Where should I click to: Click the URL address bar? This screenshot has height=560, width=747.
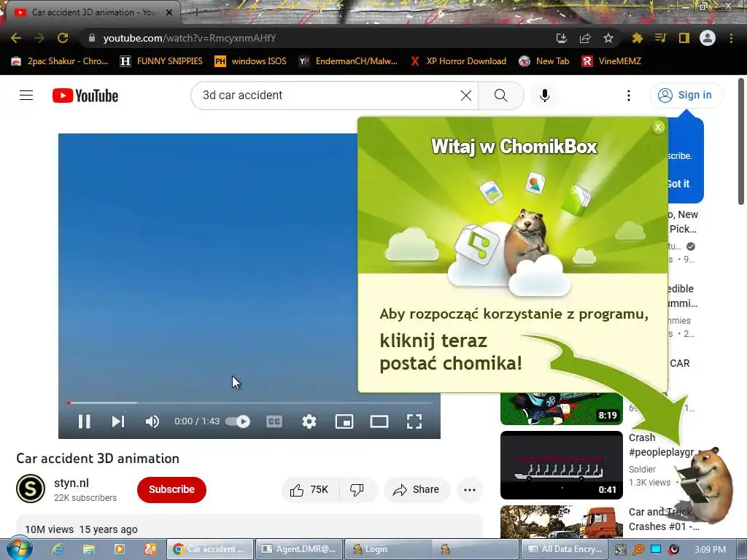314,38
